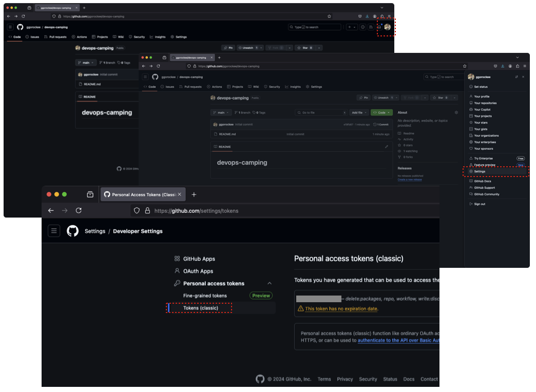Click the user avatar in the back window
The width and height of the screenshot is (536, 392).
pos(387,27)
